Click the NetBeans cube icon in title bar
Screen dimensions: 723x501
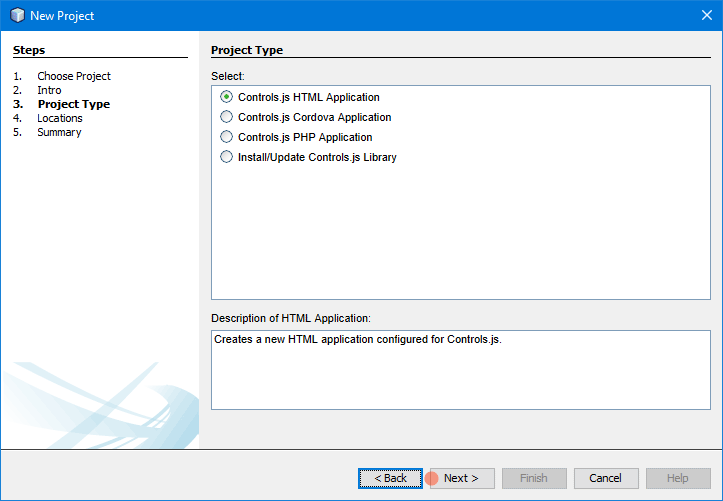17,16
